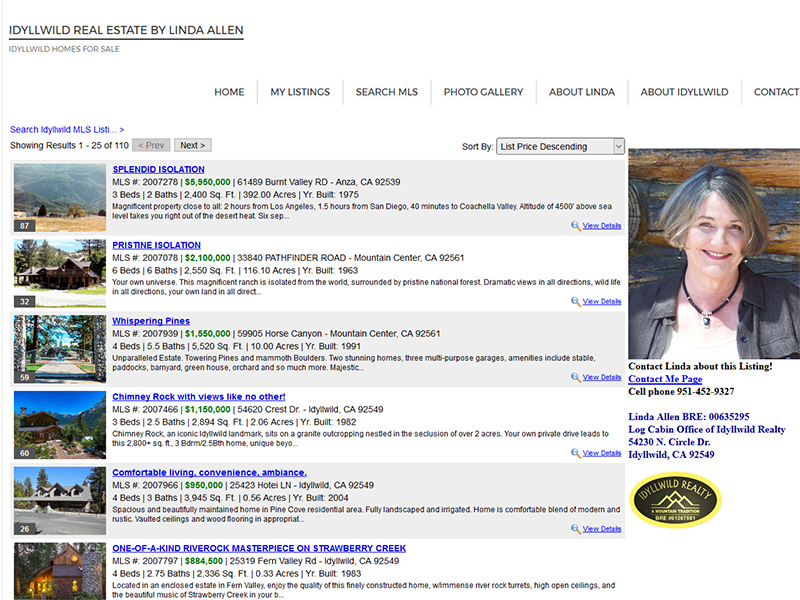Click the < Prev results button

click(x=151, y=145)
